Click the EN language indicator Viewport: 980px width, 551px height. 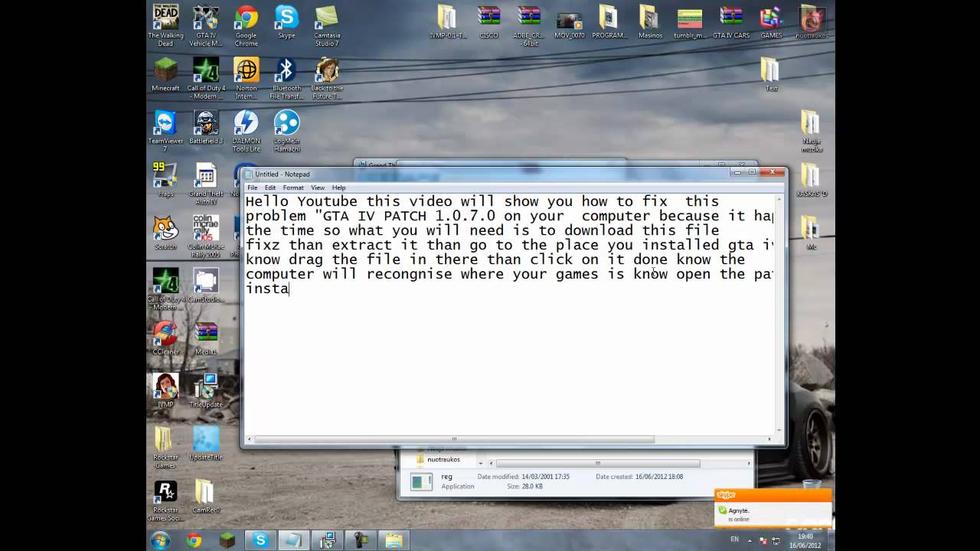pos(735,540)
